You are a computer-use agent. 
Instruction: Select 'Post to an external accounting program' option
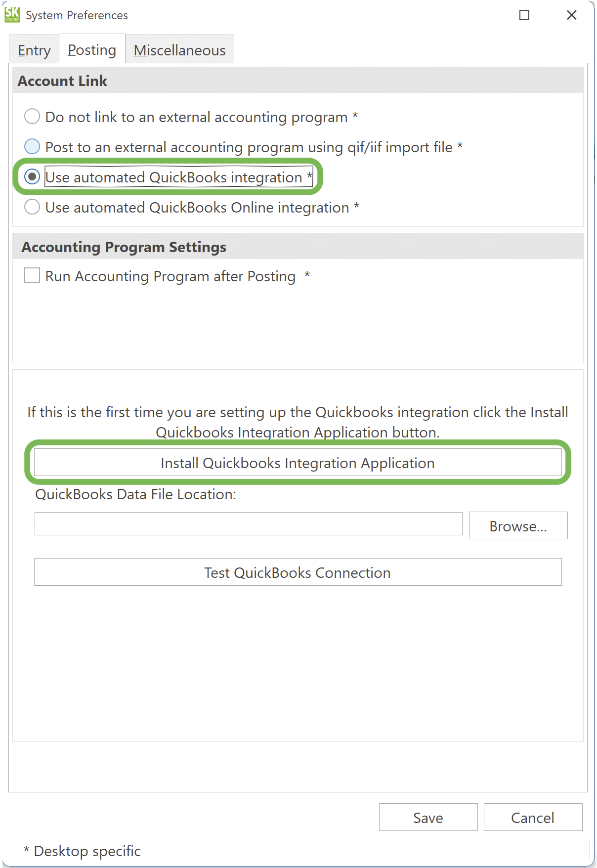[32, 146]
